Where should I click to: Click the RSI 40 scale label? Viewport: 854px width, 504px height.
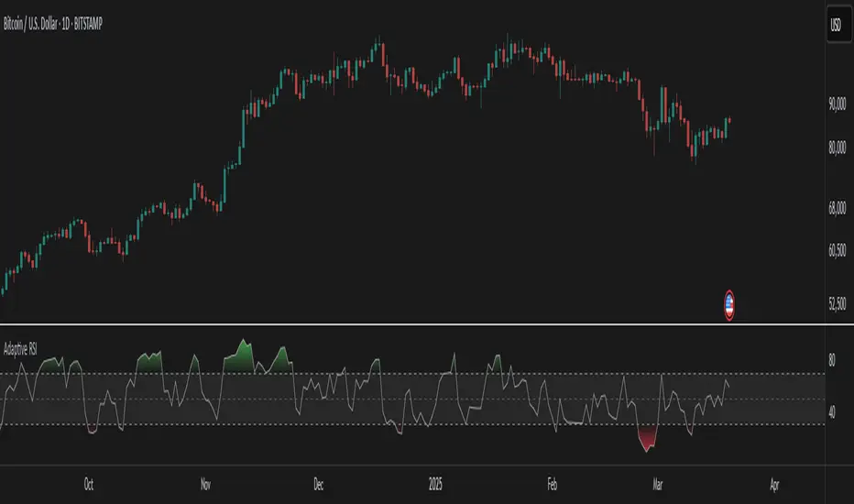tap(832, 412)
